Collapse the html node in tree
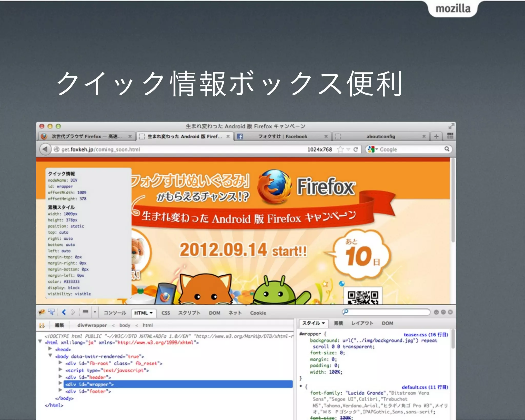The width and height of the screenshot is (525, 420). click(x=40, y=342)
